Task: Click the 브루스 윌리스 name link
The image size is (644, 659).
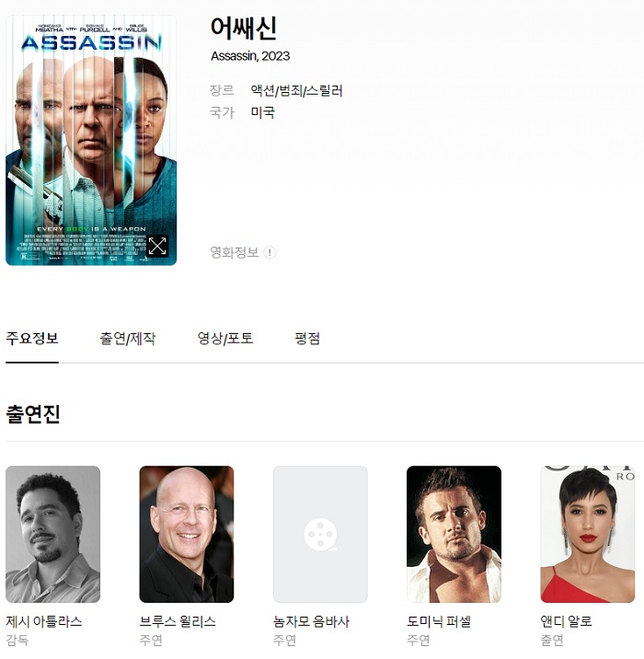Action: point(178,621)
